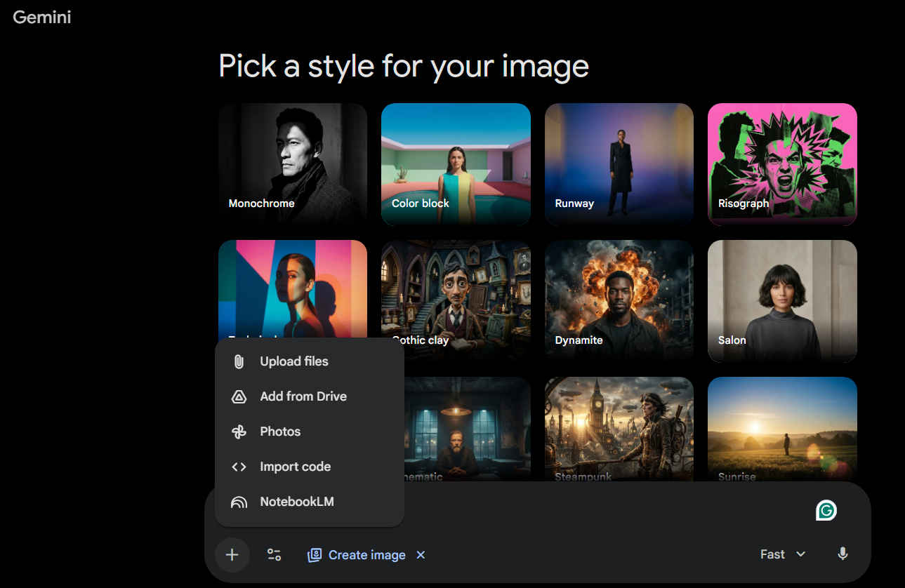This screenshot has width=905, height=588.
Task: Select the Dynamite style thumbnail
Action: [619, 300]
